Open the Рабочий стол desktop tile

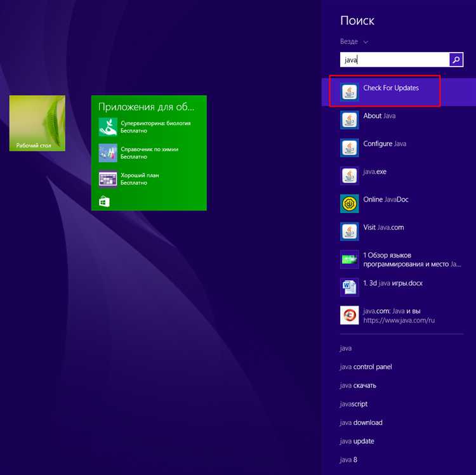tap(37, 123)
